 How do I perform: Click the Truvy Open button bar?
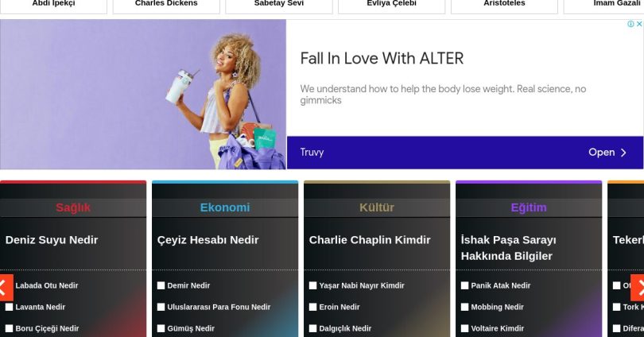[465, 153]
